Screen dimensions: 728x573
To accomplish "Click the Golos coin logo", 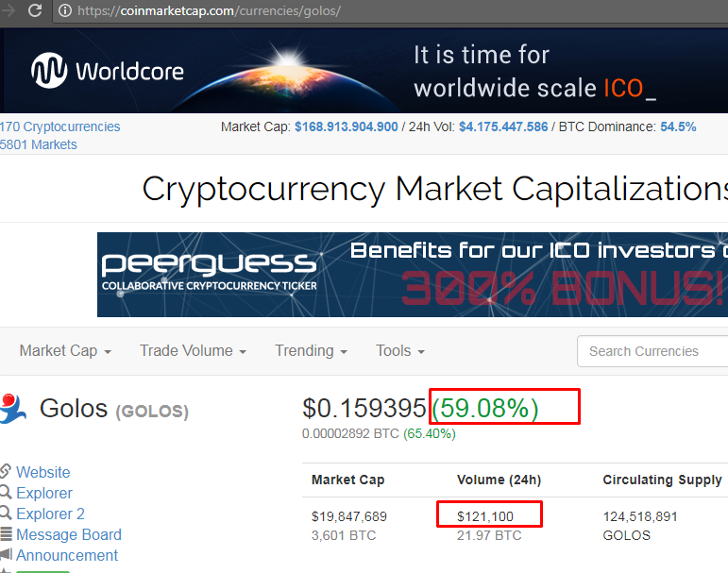I will pyautogui.click(x=12, y=409).
